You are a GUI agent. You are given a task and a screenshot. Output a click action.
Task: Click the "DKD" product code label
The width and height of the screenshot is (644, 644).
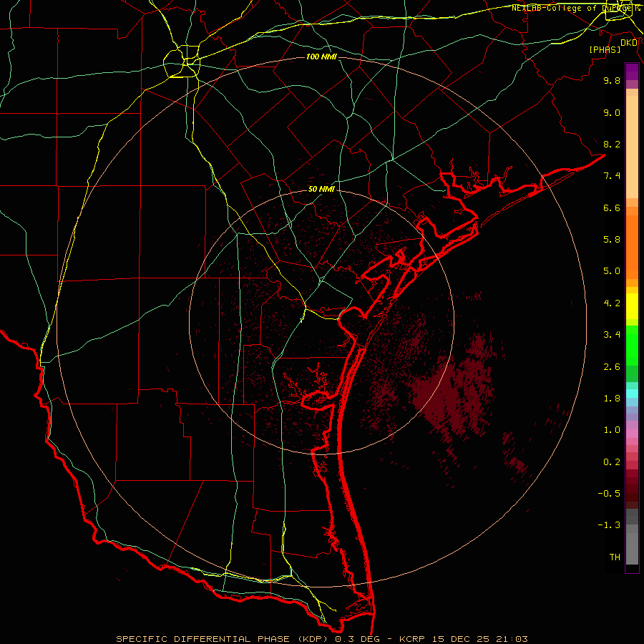pyautogui.click(x=629, y=42)
